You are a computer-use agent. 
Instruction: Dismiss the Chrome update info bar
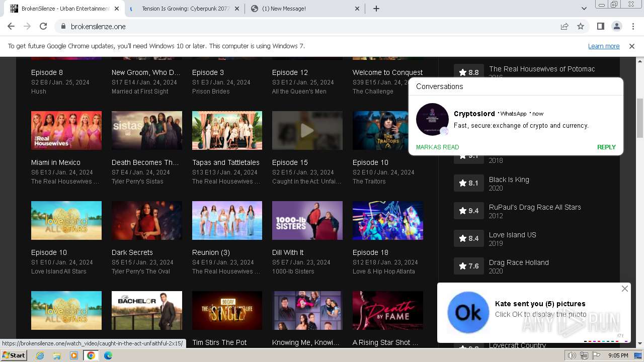coord(632,46)
